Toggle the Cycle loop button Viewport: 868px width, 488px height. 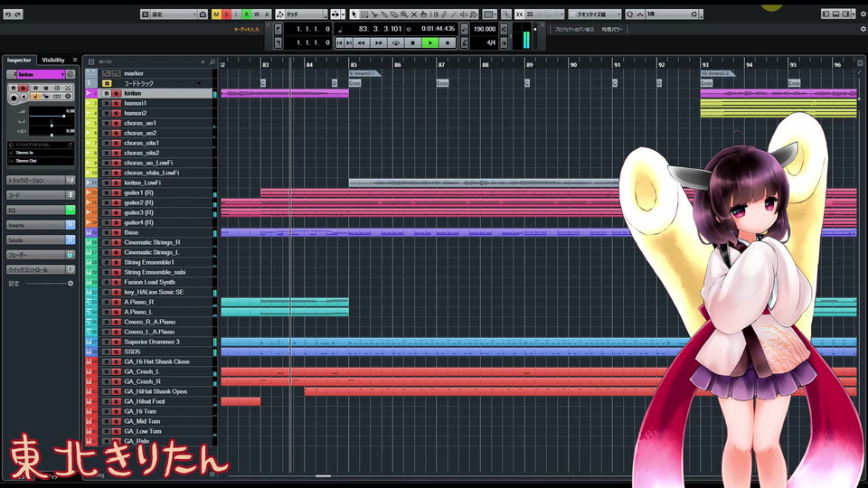396,42
